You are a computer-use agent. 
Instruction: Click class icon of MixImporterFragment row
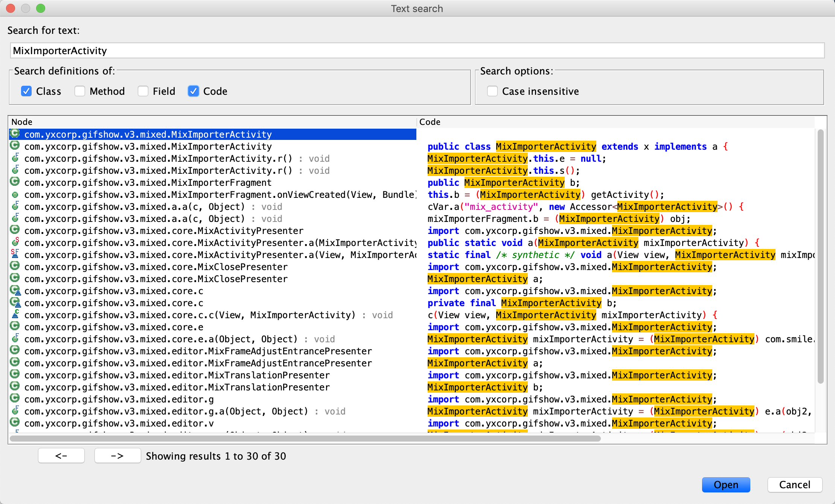15,182
